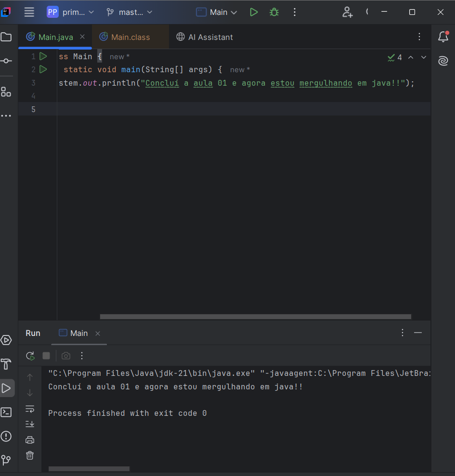Open the Problems tool window
This screenshot has height=476, width=455.
pos(6,436)
